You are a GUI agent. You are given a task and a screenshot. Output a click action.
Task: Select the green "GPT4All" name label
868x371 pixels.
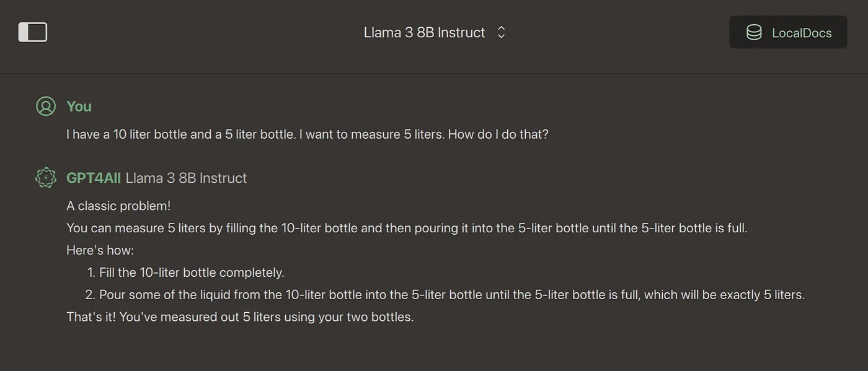[x=94, y=178]
